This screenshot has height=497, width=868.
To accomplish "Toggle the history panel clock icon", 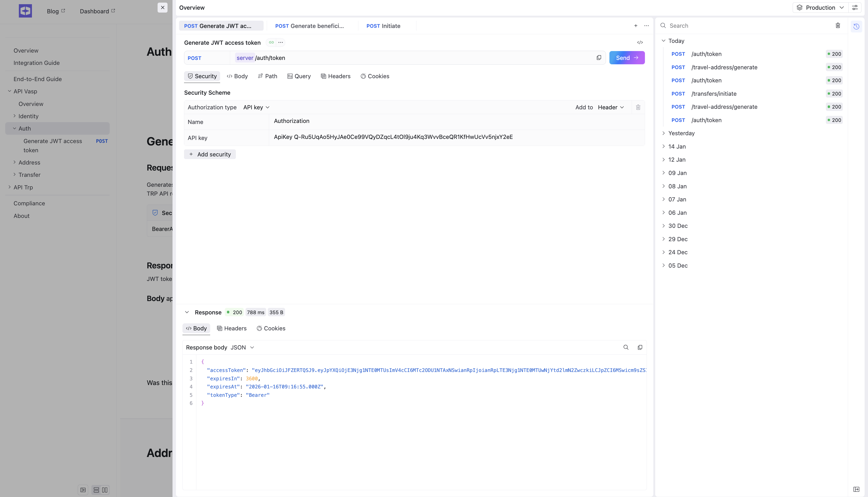I will click(856, 26).
